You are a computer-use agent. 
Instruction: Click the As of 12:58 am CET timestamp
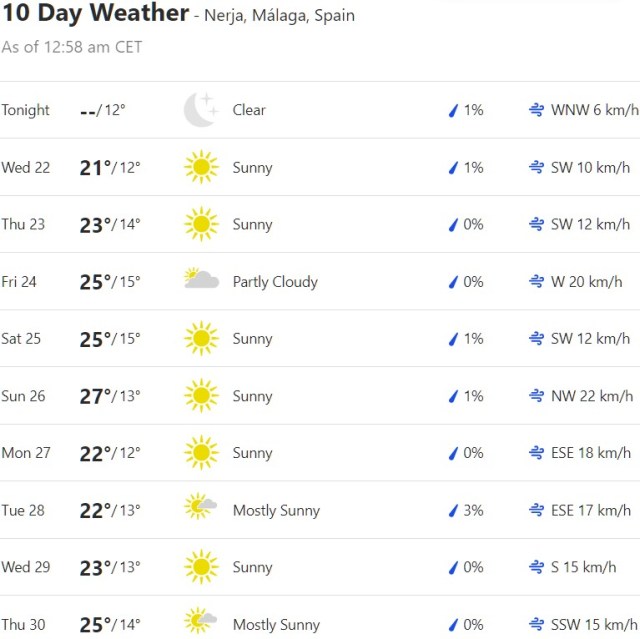[x=72, y=47]
